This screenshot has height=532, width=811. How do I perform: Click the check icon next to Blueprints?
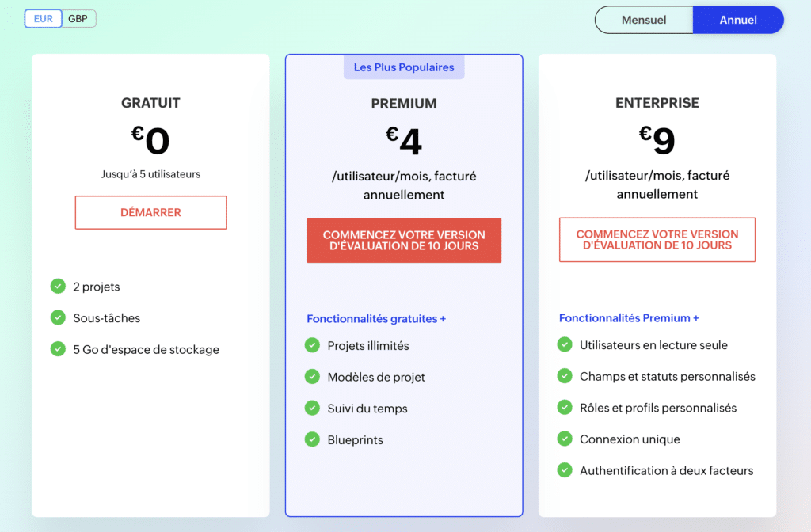(x=312, y=439)
